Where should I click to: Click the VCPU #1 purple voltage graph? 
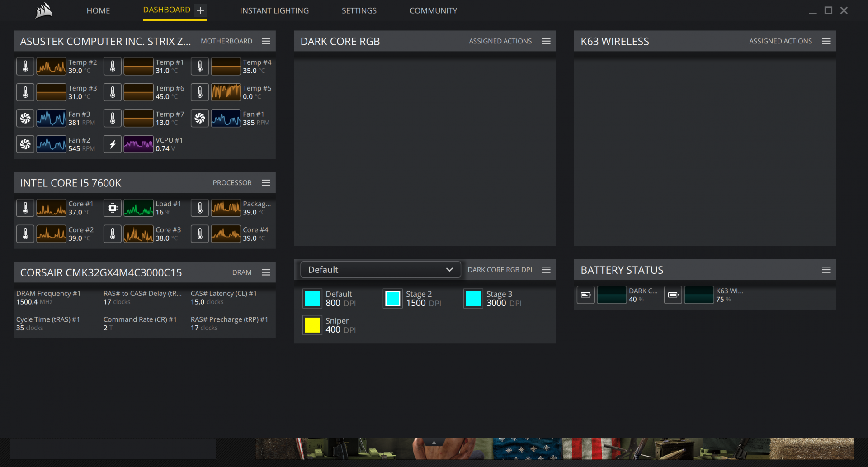pos(138,144)
